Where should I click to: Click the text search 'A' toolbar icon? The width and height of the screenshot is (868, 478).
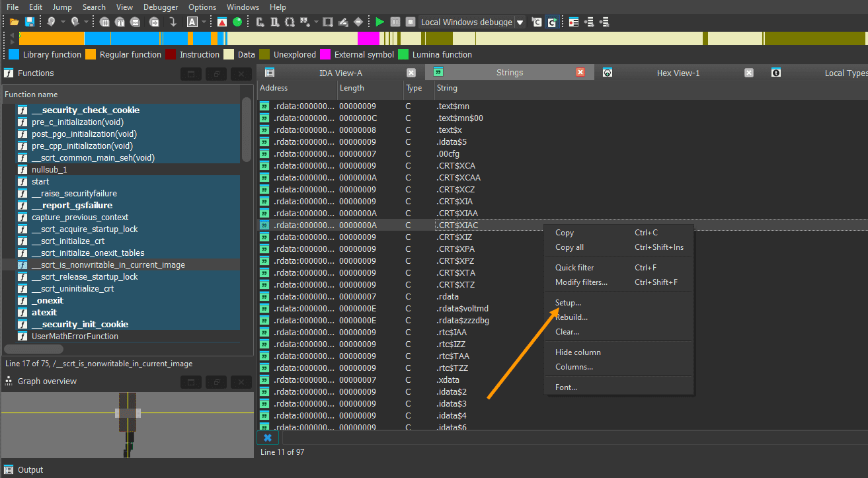tap(192, 22)
